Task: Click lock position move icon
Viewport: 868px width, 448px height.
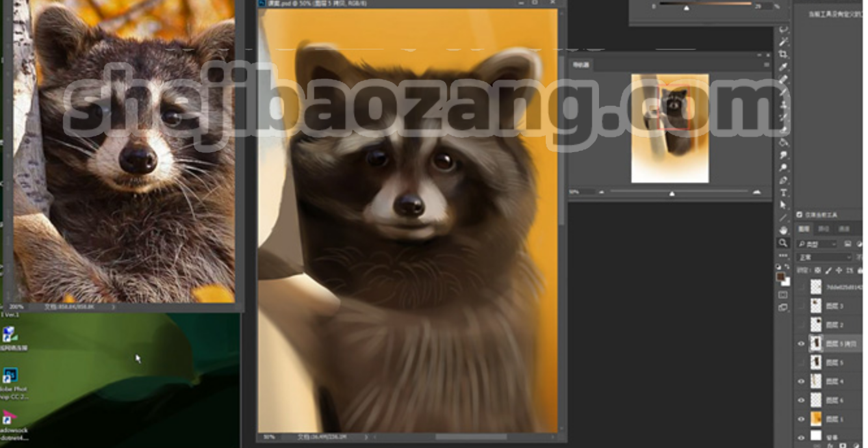Action: coord(838,270)
